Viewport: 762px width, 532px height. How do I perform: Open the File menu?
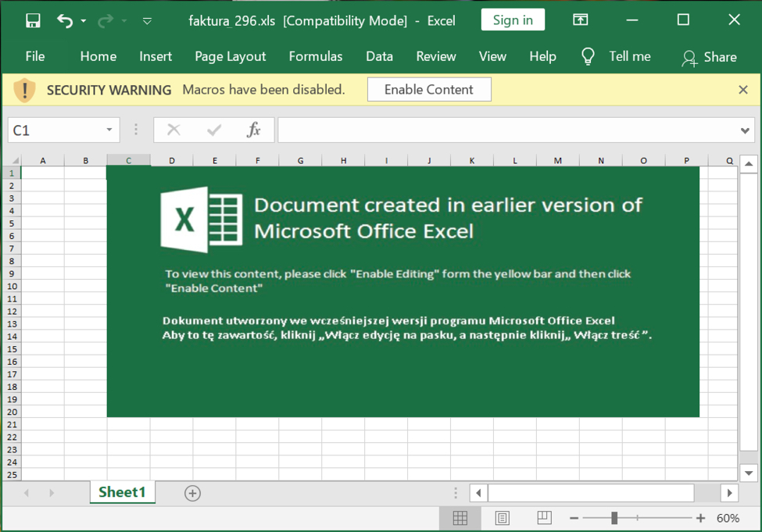[x=35, y=56]
